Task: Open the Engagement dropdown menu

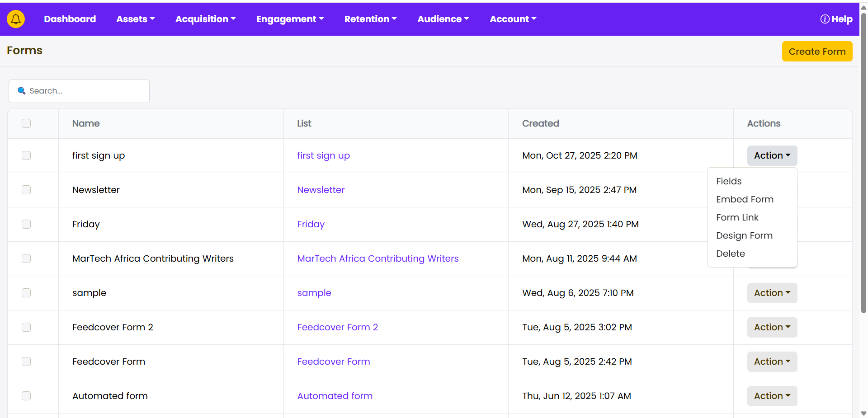Action: click(x=290, y=19)
